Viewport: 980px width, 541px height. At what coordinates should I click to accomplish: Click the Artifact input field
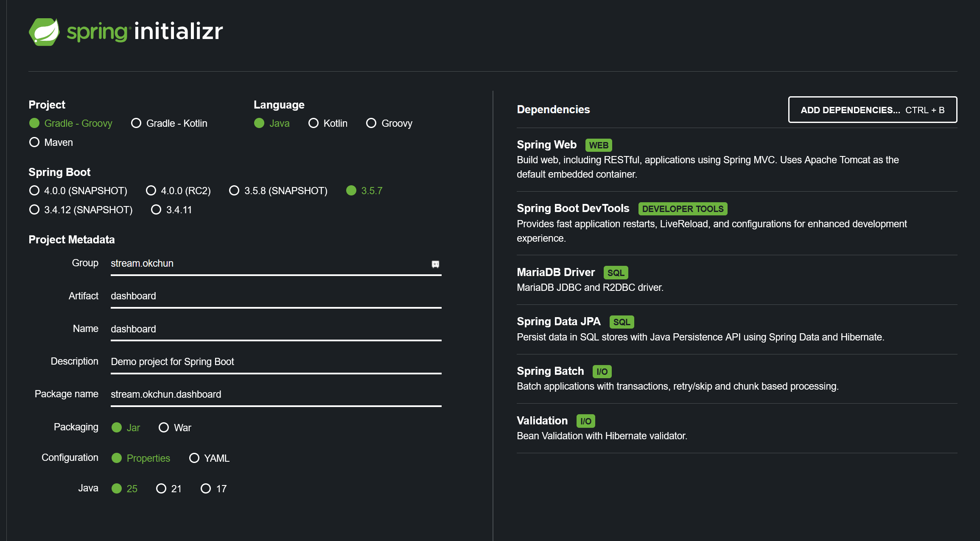pyautogui.click(x=276, y=296)
